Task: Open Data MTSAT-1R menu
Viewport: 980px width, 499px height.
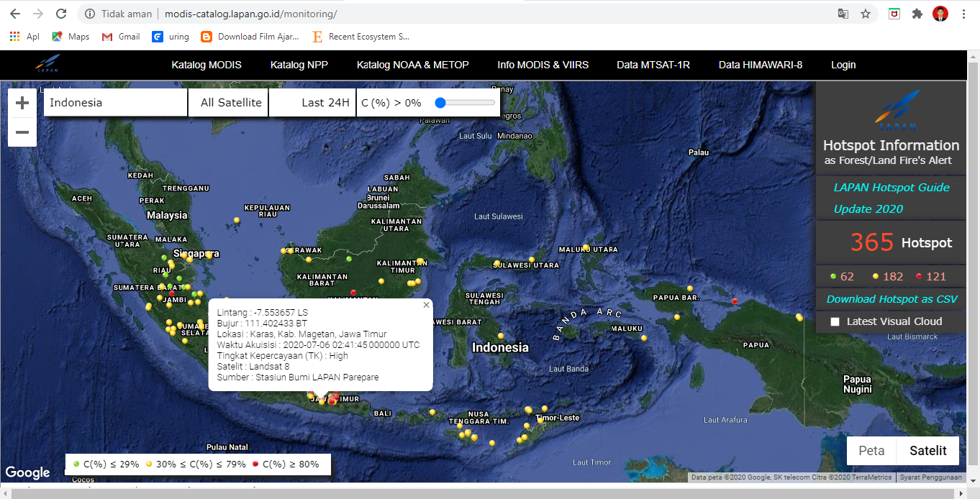Action: (653, 65)
